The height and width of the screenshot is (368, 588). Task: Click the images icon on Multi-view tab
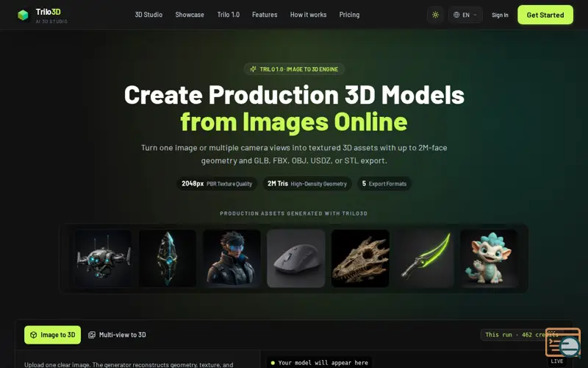(x=92, y=335)
